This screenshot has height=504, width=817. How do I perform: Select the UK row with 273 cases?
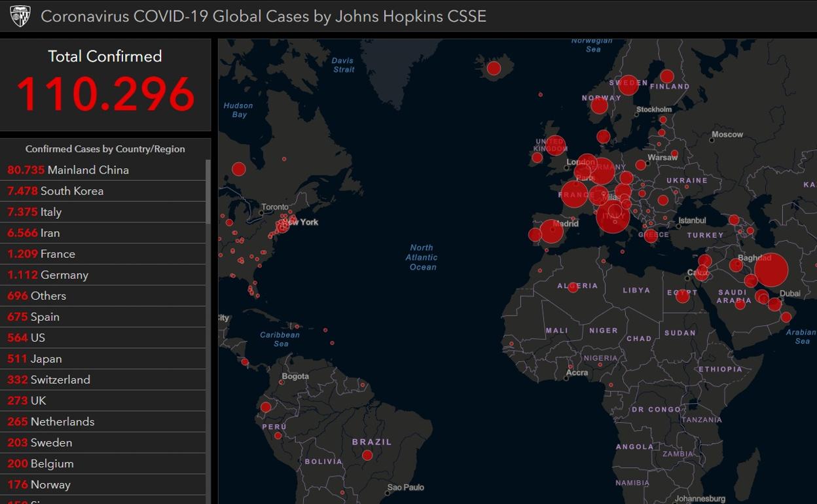(103, 401)
